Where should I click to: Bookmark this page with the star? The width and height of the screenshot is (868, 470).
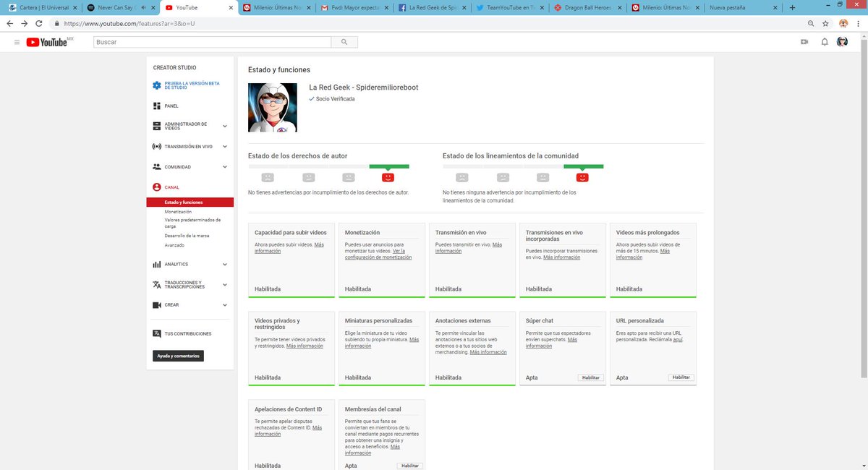click(825, 23)
